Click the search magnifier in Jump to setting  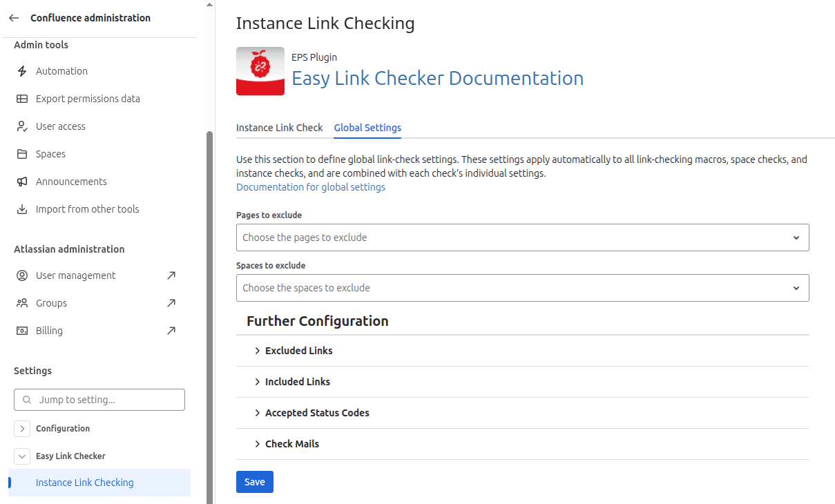(27, 400)
